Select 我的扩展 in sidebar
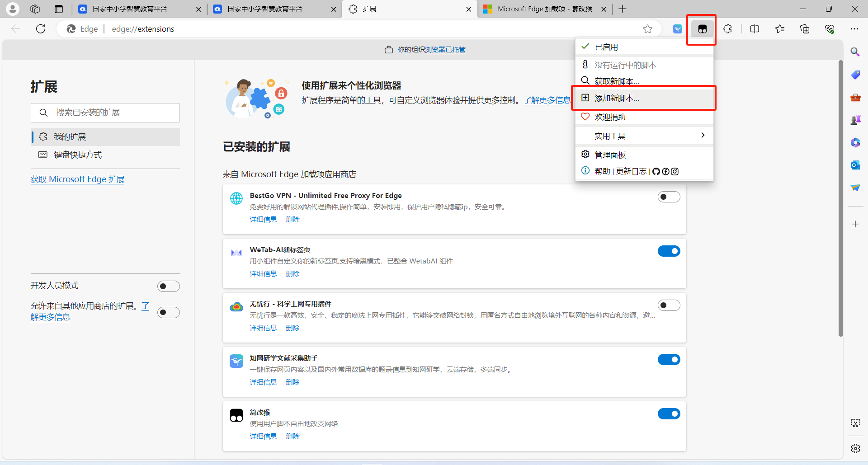Screen dimensions: 868x465 [x=105, y=136]
